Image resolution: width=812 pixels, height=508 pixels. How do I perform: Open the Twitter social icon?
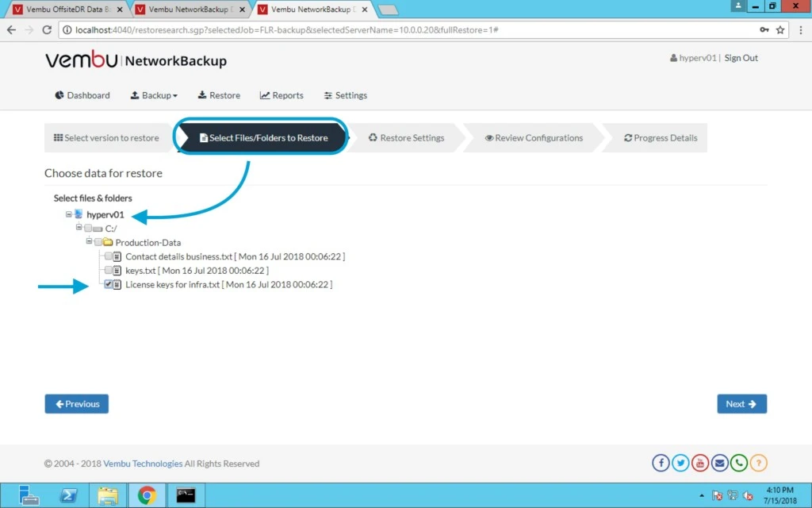pos(680,463)
